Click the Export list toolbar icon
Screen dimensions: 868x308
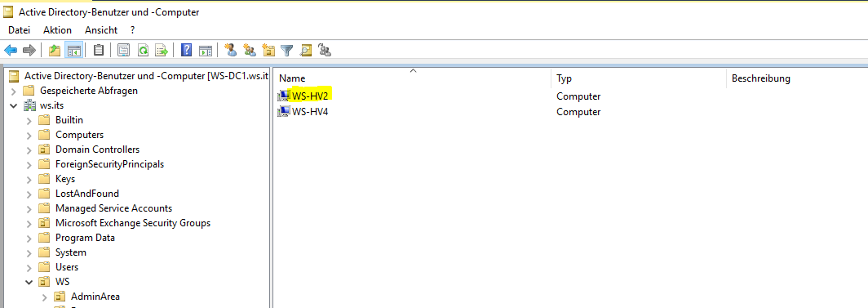(x=161, y=51)
